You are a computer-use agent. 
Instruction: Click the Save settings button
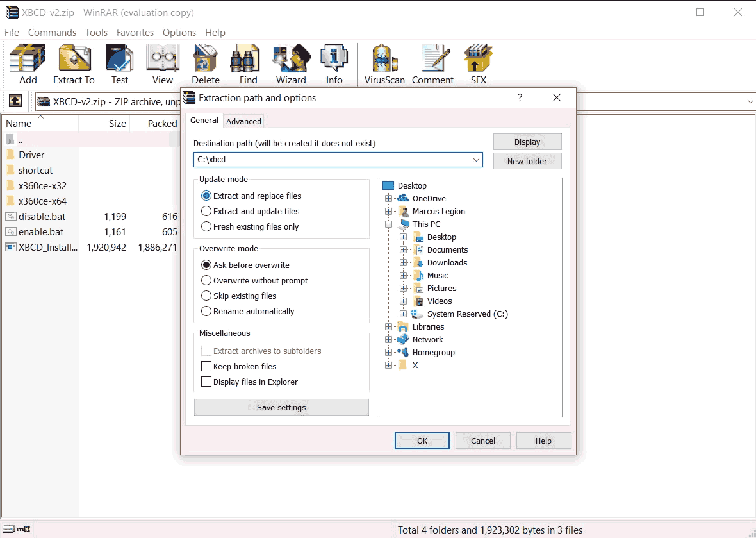tap(281, 407)
